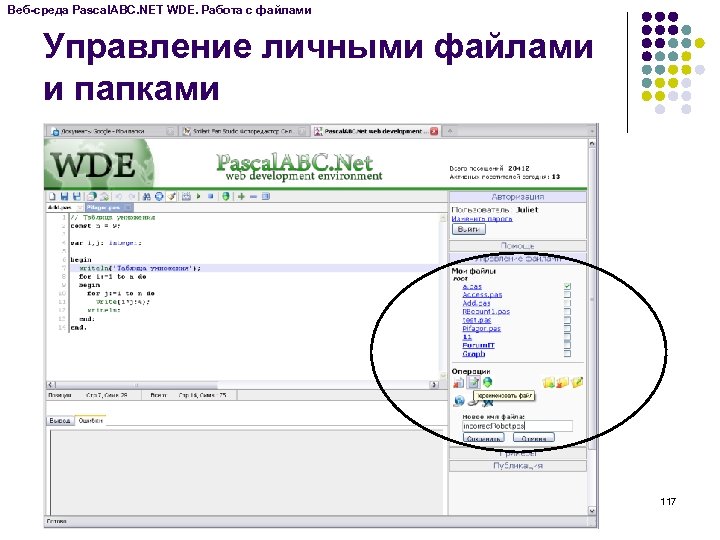Open the Вывод output tab
This screenshot has height=540, width=720.
pyautogui.click(x=60, y=421)
